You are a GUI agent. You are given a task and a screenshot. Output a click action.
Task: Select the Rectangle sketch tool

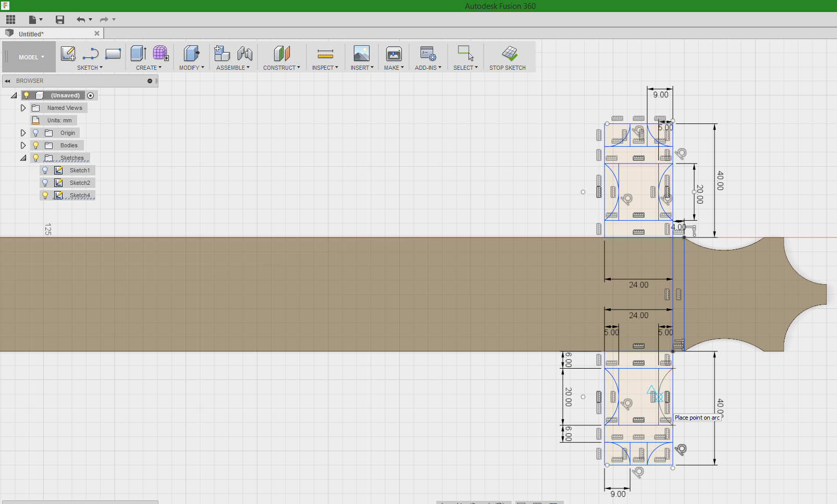coord(113,54)
